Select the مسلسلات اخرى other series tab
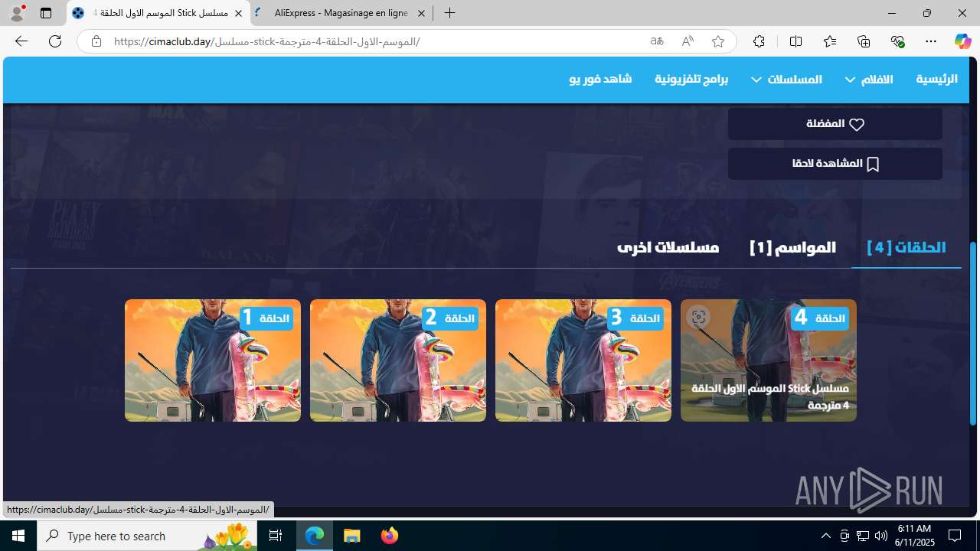 pyautogui.click(x=668, y=247)
